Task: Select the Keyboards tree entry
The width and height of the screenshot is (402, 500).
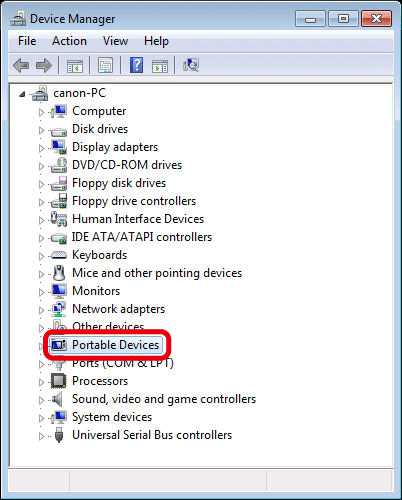Action: (100, 255)
